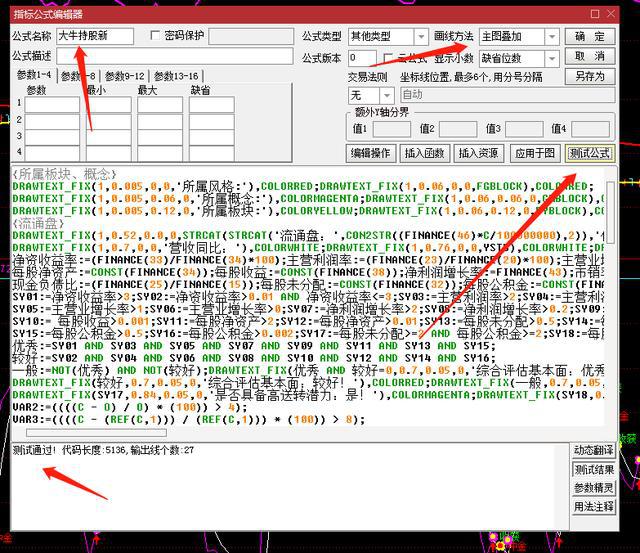
Task: Open the 编辑操作 button
Action: click(371, 153)
